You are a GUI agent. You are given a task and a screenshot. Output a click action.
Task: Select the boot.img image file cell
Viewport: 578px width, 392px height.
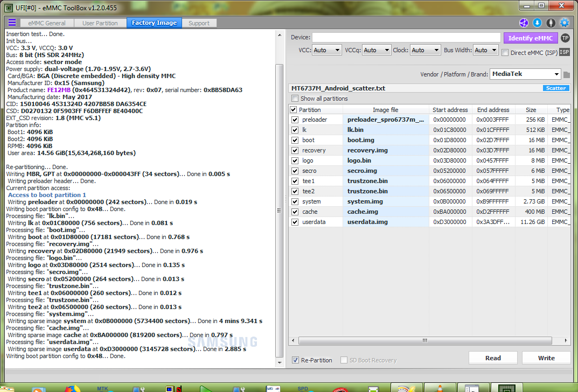(x=386, y=140)
